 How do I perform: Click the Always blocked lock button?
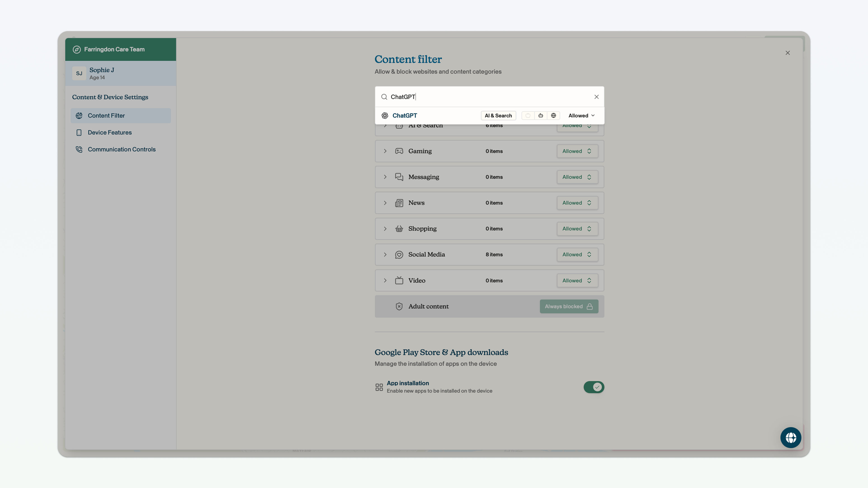click(569, 307)
